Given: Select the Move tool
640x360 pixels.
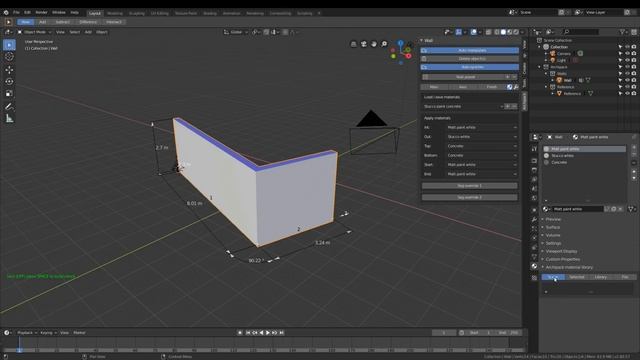Looking at the screenshot, I should pos(9,69).
